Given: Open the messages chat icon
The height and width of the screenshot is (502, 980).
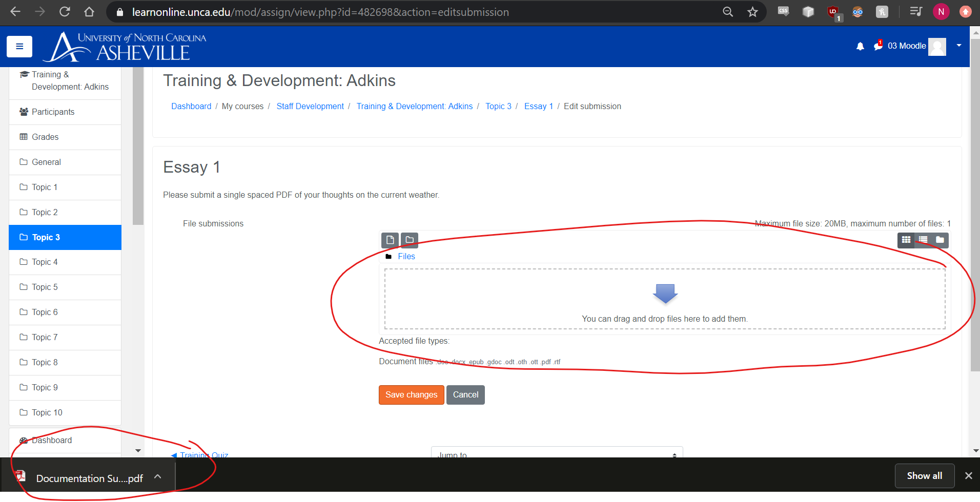Looking at the screenshot, I should (x=878, y=46).
